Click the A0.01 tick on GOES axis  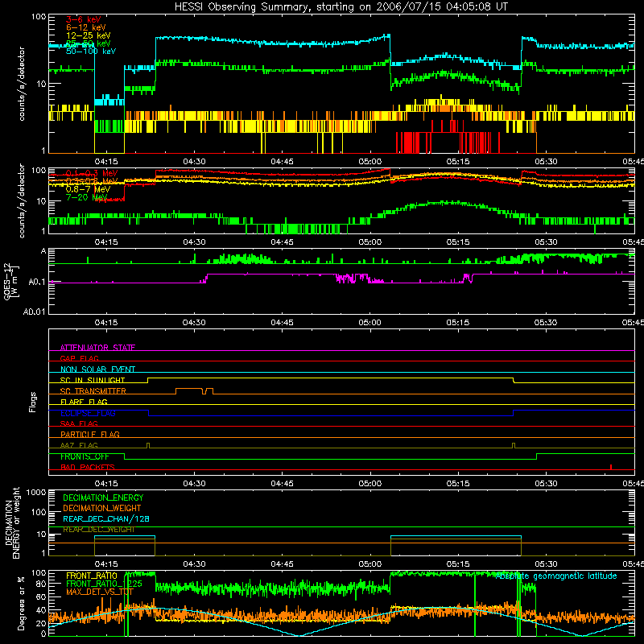tap(34, 312)
